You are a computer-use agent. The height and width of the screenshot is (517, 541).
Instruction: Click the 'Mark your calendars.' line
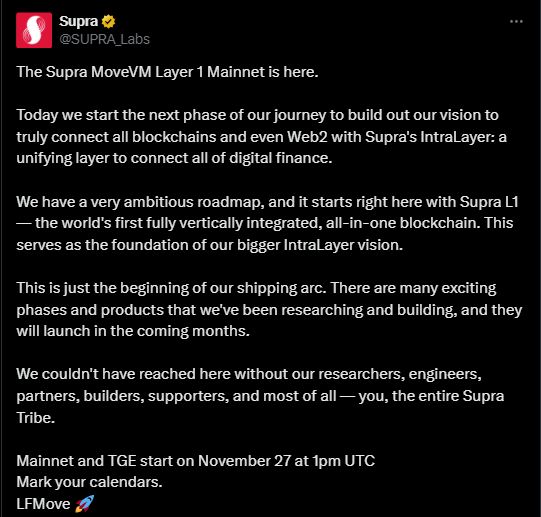coord(89,482)
